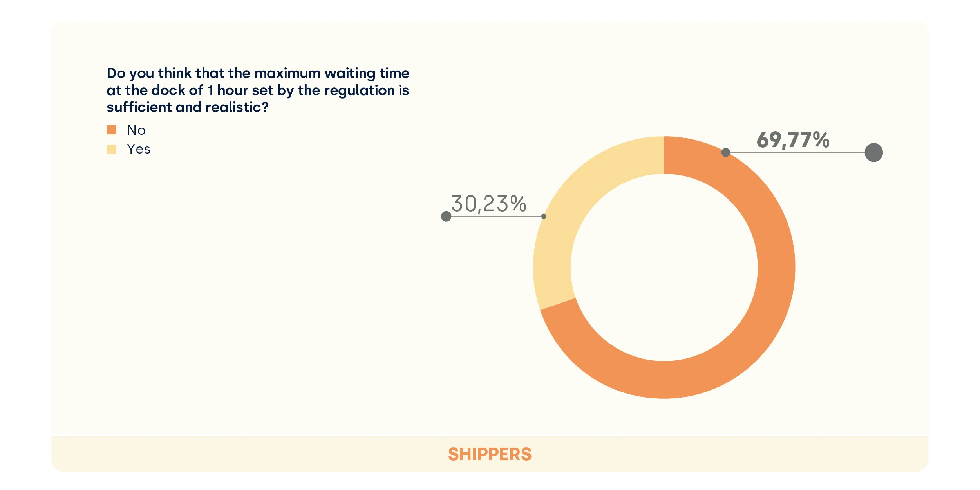Click the 30,23% percentage label
The width and height of the screenshot is (980, 490).
[x=488, y=204]
